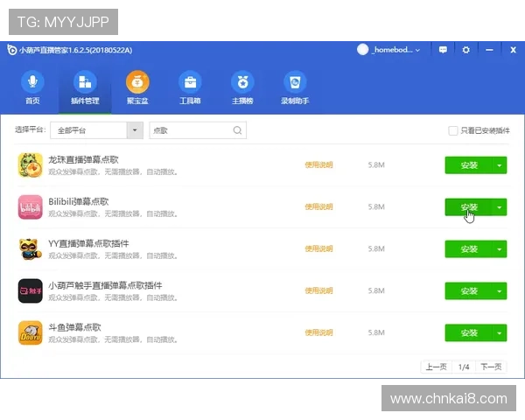Open settings gear in title bar
Viewport: 525px width, 420px height.
pyautogui.click(x=465, y=50)
